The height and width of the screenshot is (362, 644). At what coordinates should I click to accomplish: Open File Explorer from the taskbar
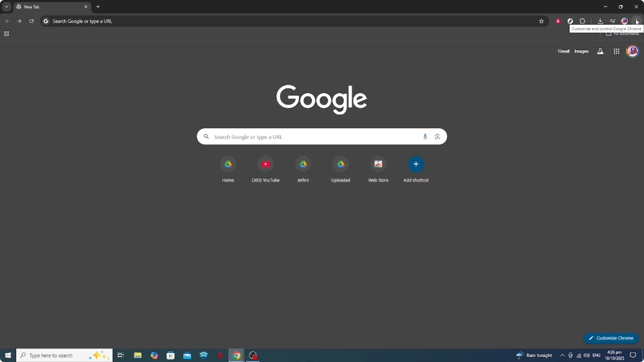coord(138,355)
